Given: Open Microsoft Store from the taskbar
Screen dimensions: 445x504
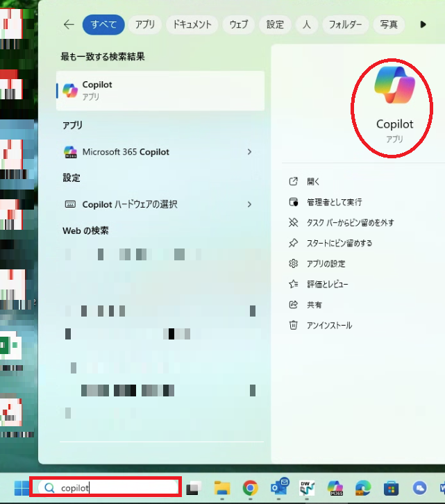Looking at the screenshot, I should point(391,489).
